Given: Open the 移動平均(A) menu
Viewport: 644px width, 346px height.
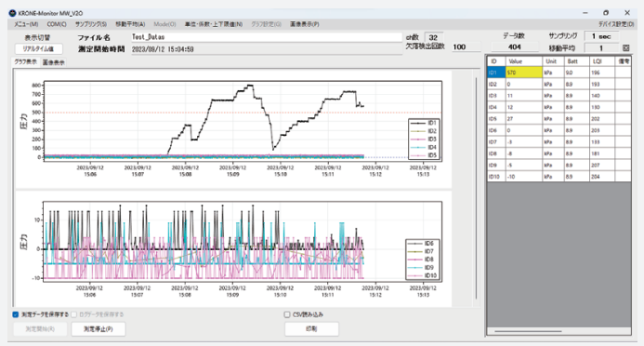Looking at the screenshot, I should 130,24.
